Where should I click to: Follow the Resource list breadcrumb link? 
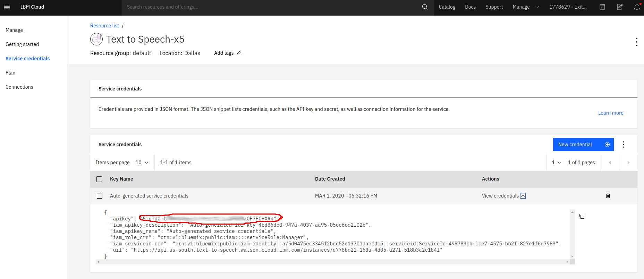tap(104, 26)
